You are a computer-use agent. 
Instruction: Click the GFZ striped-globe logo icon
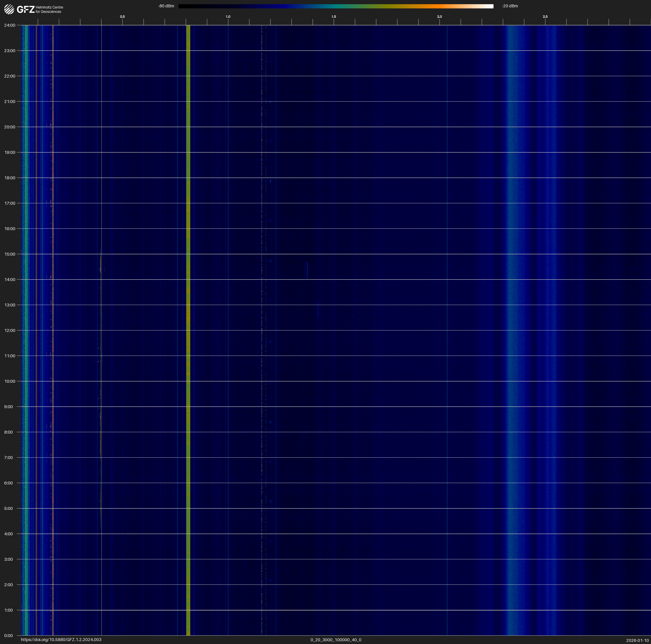tap(9, 9)
